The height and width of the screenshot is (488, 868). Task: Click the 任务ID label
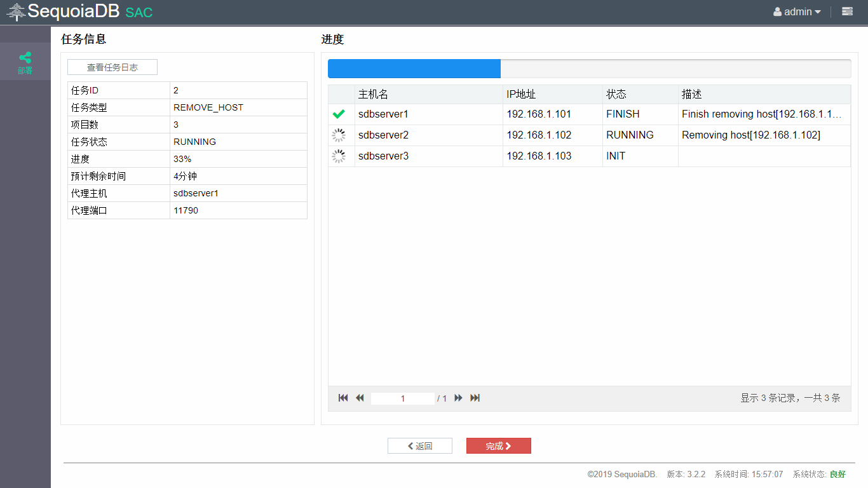[85, 91]
